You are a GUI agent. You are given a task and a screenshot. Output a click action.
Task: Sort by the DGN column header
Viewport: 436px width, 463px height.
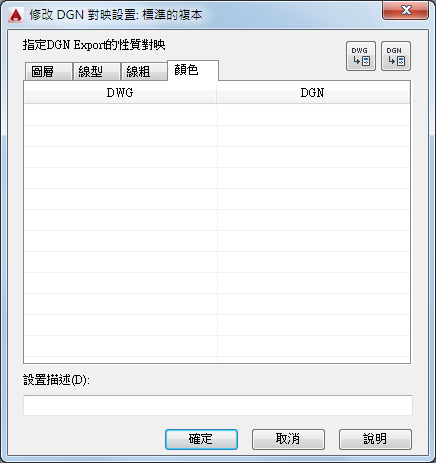[313, 92]
